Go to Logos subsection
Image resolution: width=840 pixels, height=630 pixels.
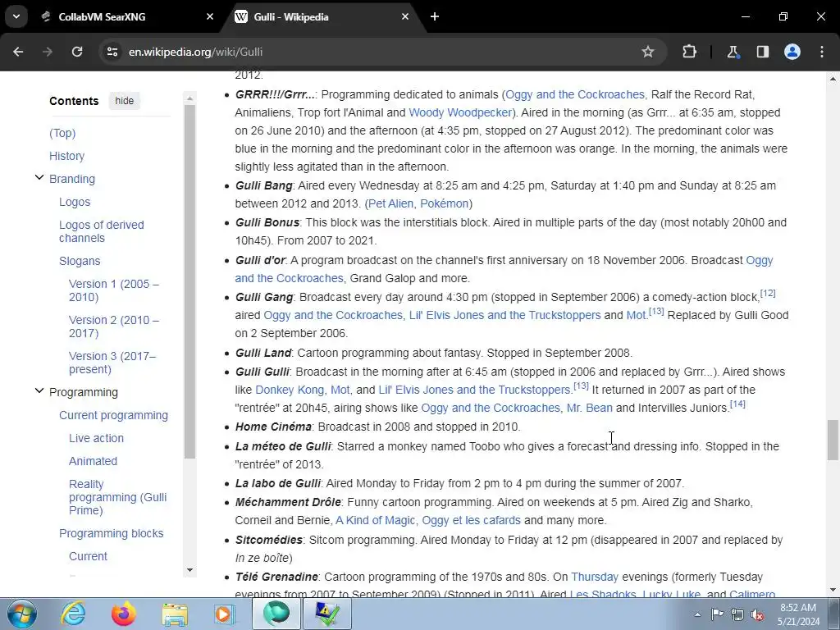click(x=75, y=202)
